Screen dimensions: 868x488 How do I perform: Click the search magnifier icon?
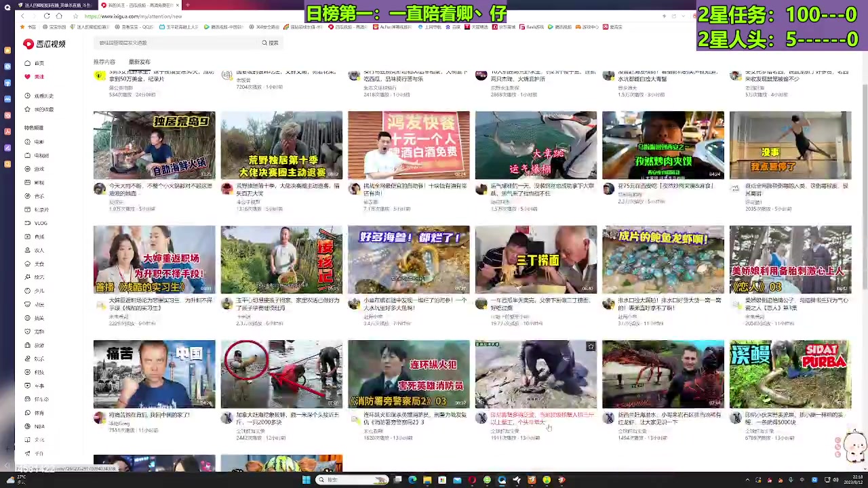tap(264, 42)
